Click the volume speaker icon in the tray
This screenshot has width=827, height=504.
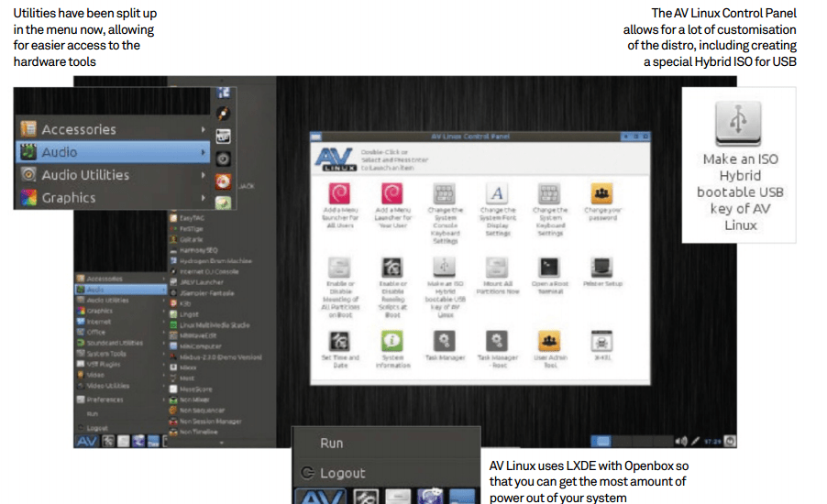coord(681,441)
